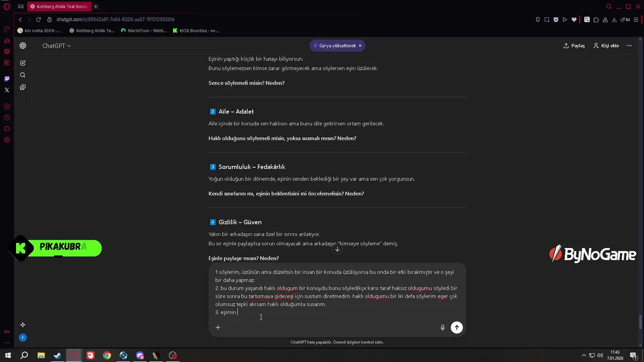
Task: Open the ChatGPT library images icon
Action: pos(23,87)
